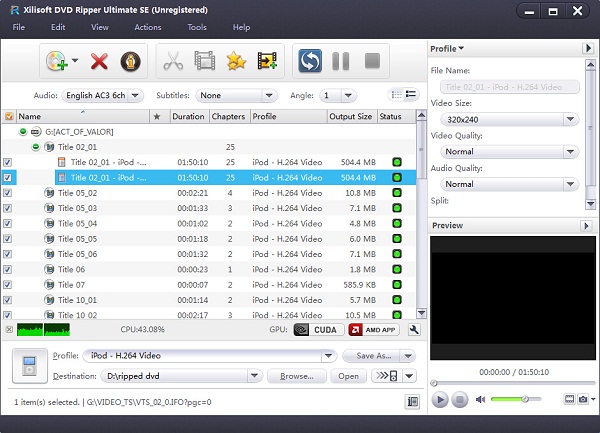This screenshot has width=600, height=433.
Task: Play the preview video
Action: click(440, 400)
